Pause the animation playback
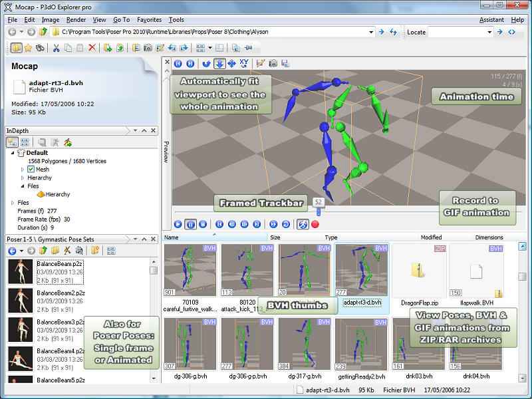This screenshot has width=532, height=399. click(x=190, y=225)
